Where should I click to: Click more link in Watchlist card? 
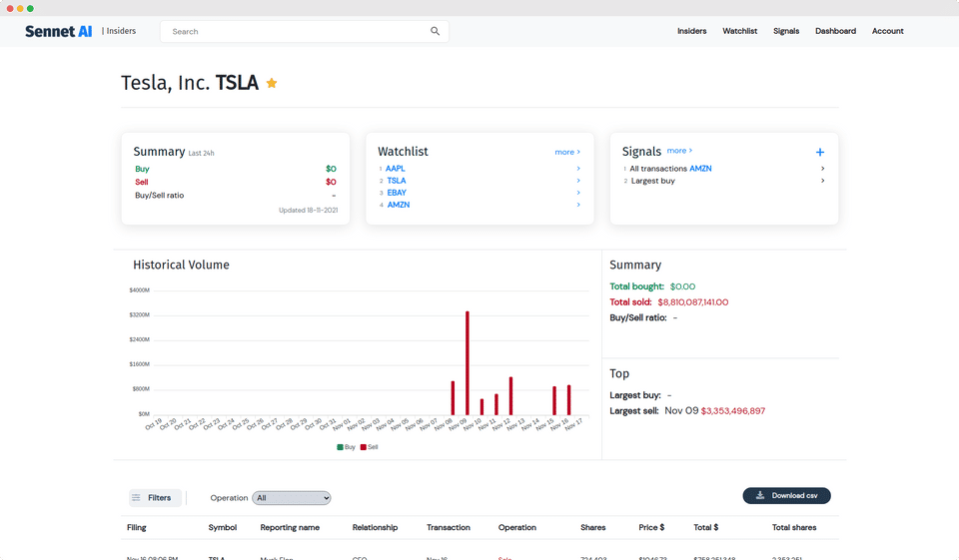[567, 152]
